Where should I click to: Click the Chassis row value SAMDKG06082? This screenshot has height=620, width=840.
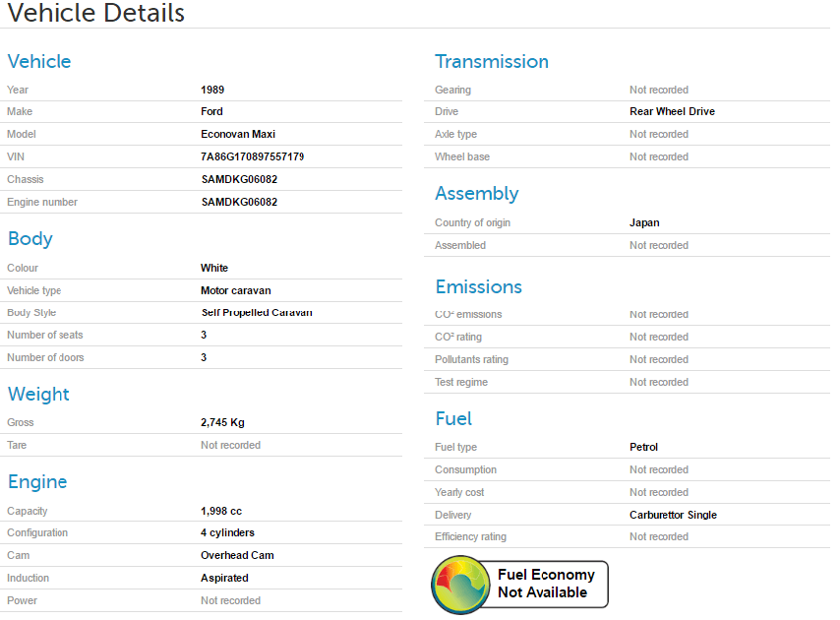(x=239, y=179)
